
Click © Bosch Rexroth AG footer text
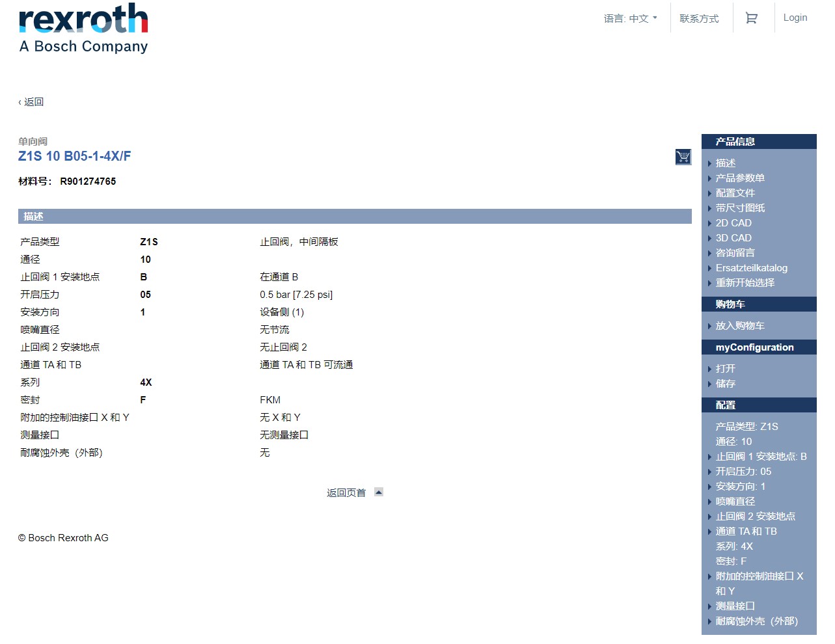[63, 537]
